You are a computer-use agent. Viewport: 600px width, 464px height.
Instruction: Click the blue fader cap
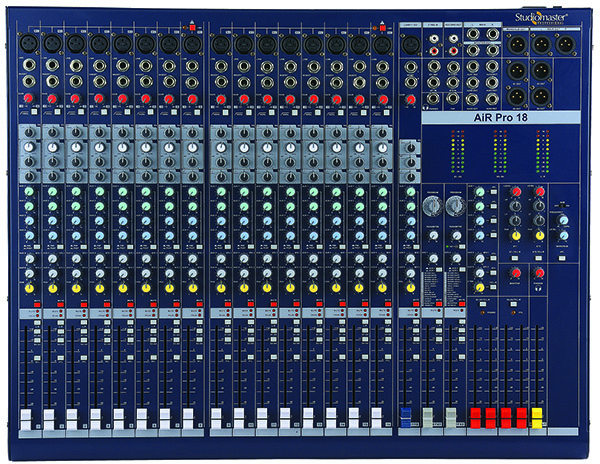pyautogui.click(x=406, y=417)
